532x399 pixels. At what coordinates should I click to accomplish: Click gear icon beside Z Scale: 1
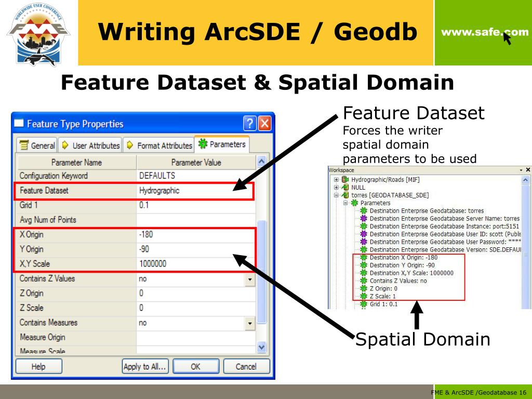363,297
